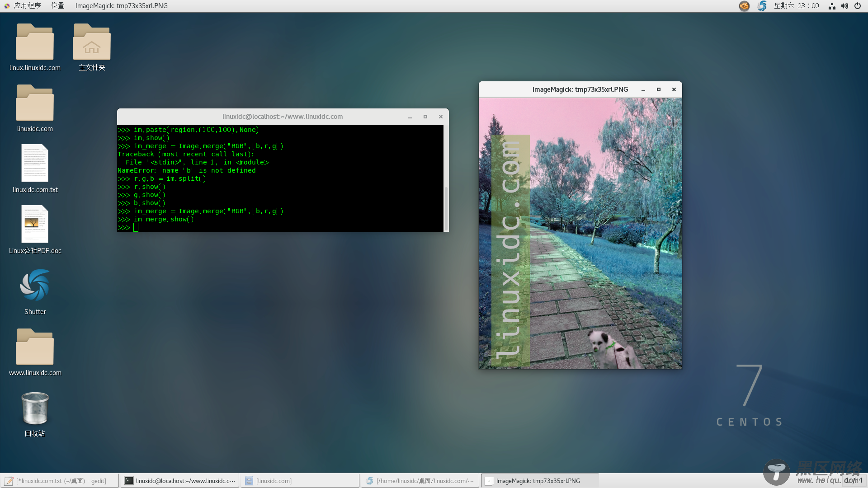Open the 位置 places menu
Image resolution: width=868 pixels, height=488 pixels.
(57, 6)
